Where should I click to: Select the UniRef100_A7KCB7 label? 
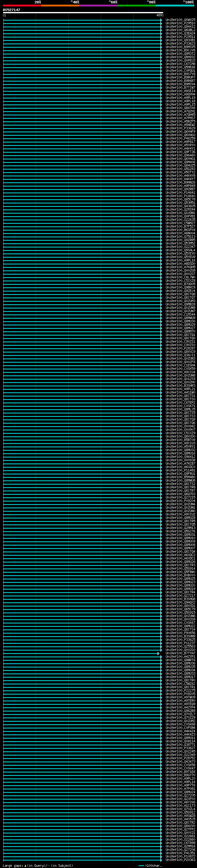[x=180, y=464]
